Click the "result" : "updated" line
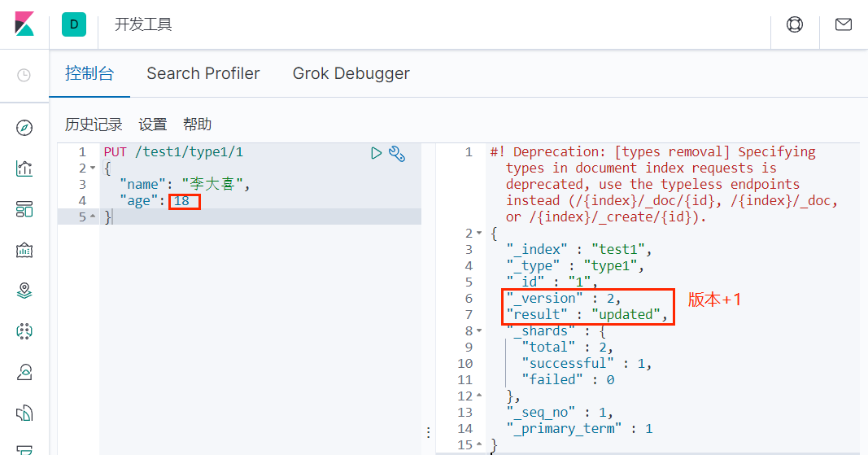Image resolution: width=868 pixels, height=455 pixels. tap(587, 315)
